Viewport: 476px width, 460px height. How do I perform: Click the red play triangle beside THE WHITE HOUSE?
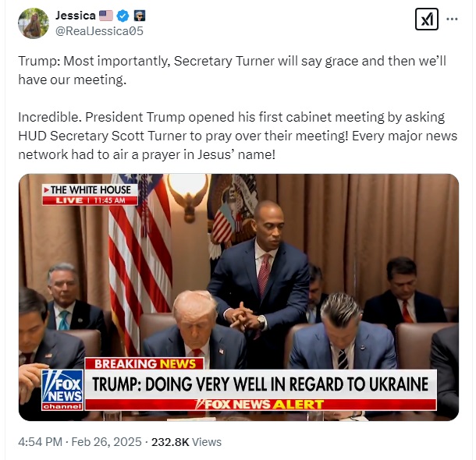[47, 190]
